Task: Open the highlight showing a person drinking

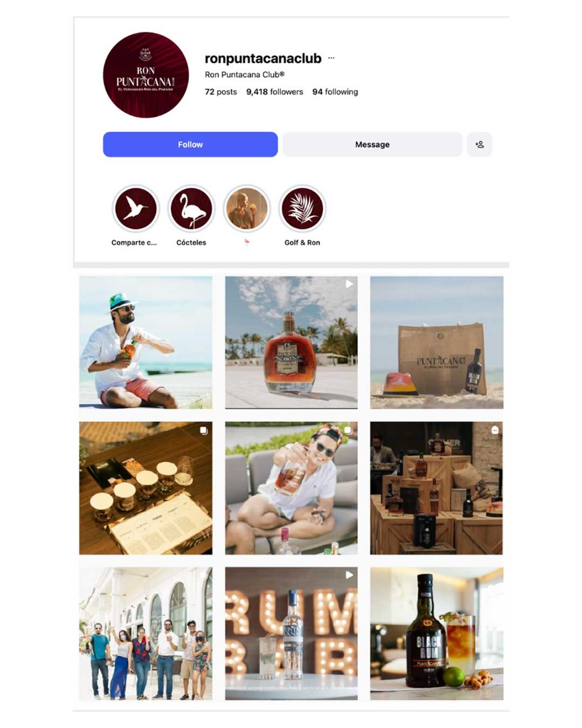Action: (x=247, y=208)
